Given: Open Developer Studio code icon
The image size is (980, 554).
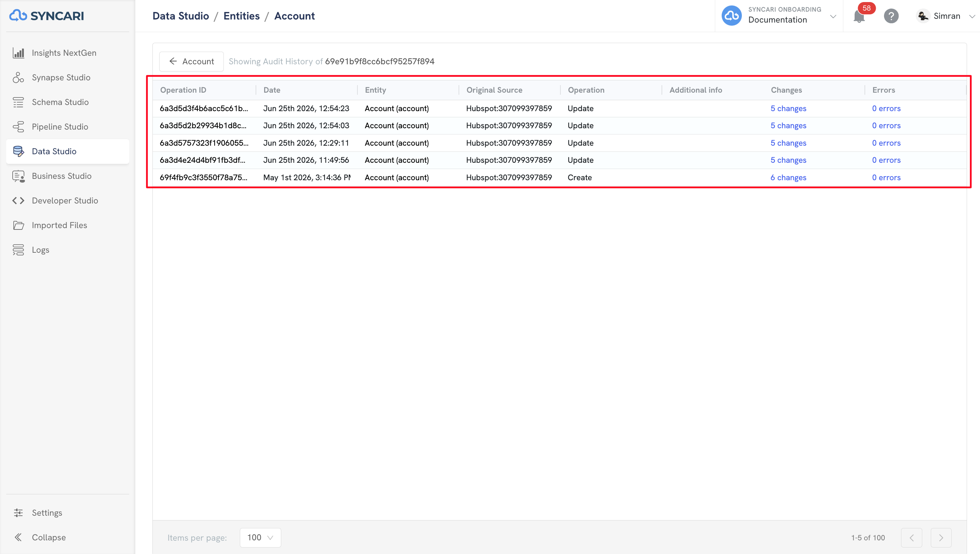Looking at the screenshot, I should (x=18, y=201).
